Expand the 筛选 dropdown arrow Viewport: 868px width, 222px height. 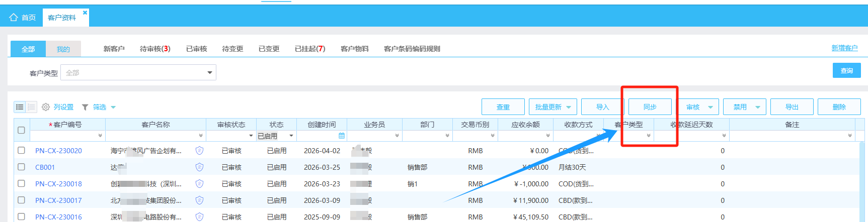tap(113, 107)
